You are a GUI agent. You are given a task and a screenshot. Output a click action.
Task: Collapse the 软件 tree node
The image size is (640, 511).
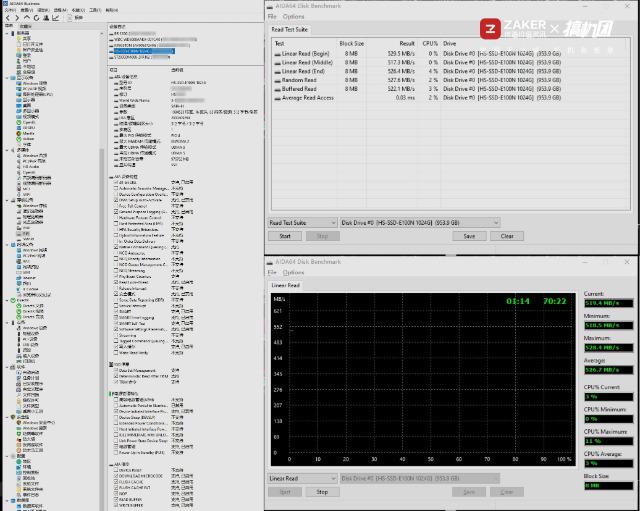coord(8,367)
